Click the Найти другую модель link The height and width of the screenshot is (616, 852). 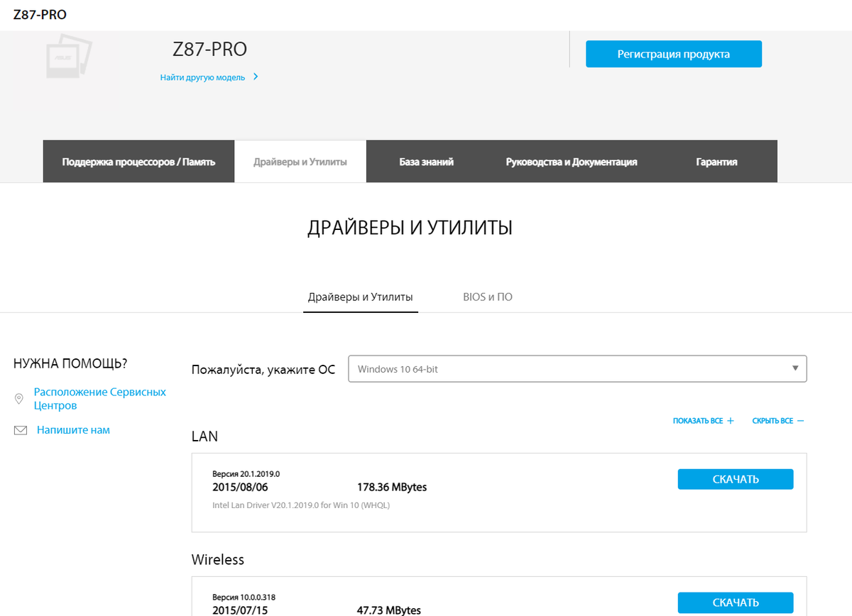click(202, 77)
